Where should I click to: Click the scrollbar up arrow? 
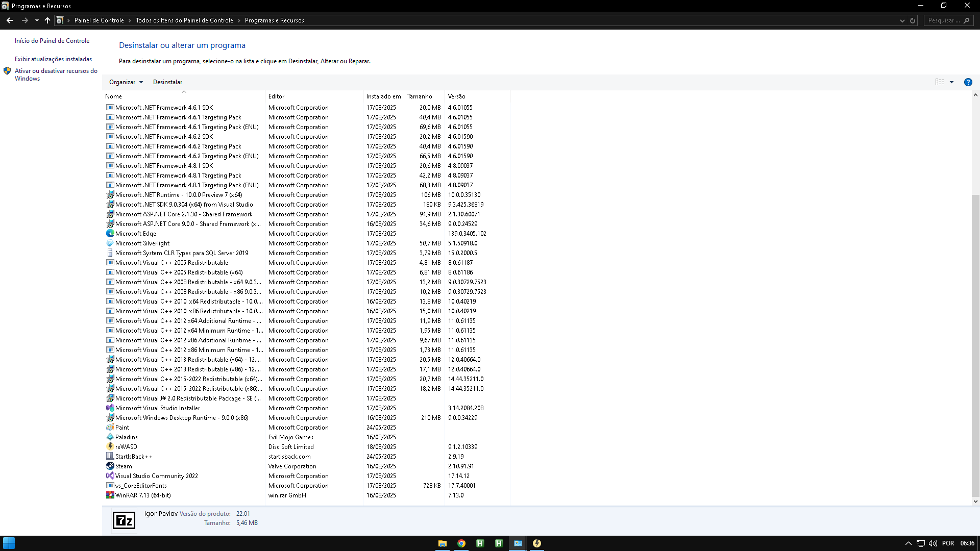[x=975, y=95]
